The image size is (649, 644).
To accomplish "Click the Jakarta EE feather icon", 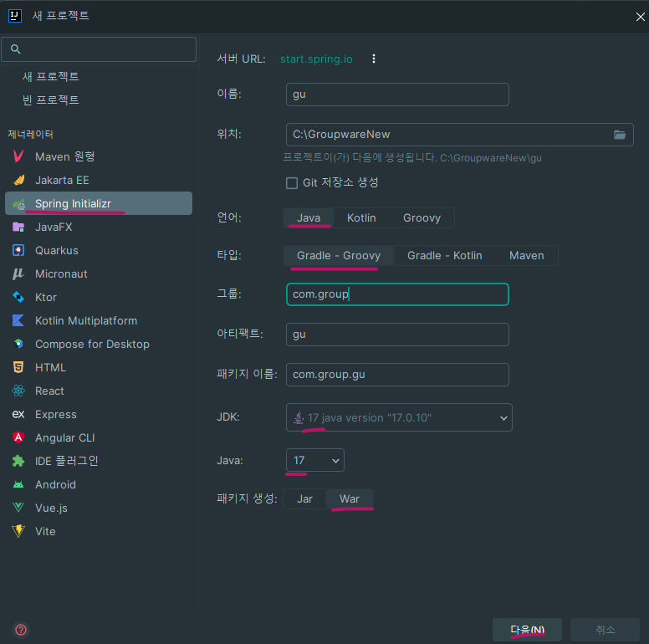I will (x=18, y=180).
